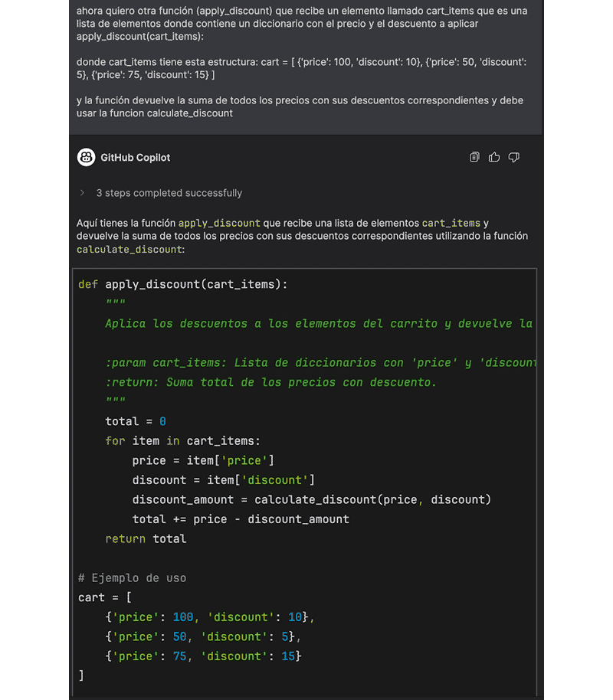Open the "3 steps completed successfully" summary
The height and width of the screenshot is (700, 613).
(x=169, y=193)
